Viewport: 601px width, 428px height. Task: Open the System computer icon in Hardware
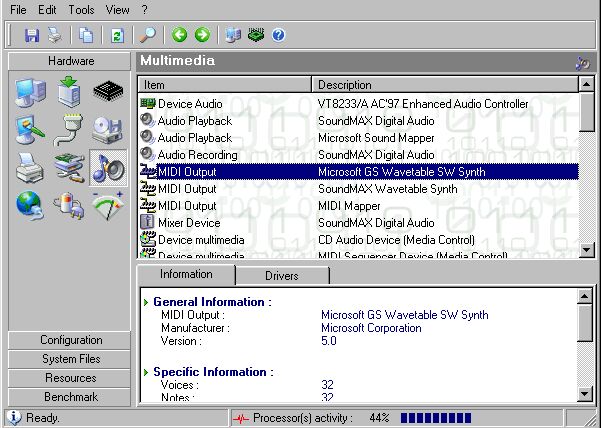[30, 92]
